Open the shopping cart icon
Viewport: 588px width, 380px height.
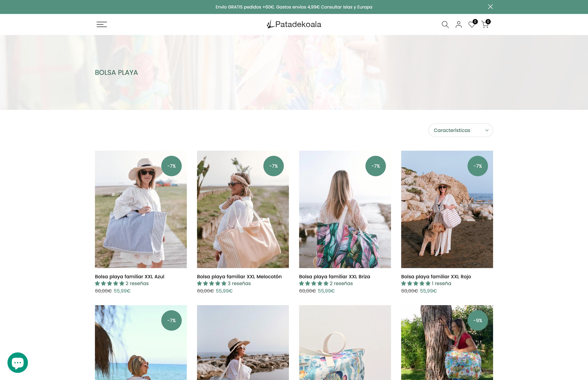(x=485, y=24)
